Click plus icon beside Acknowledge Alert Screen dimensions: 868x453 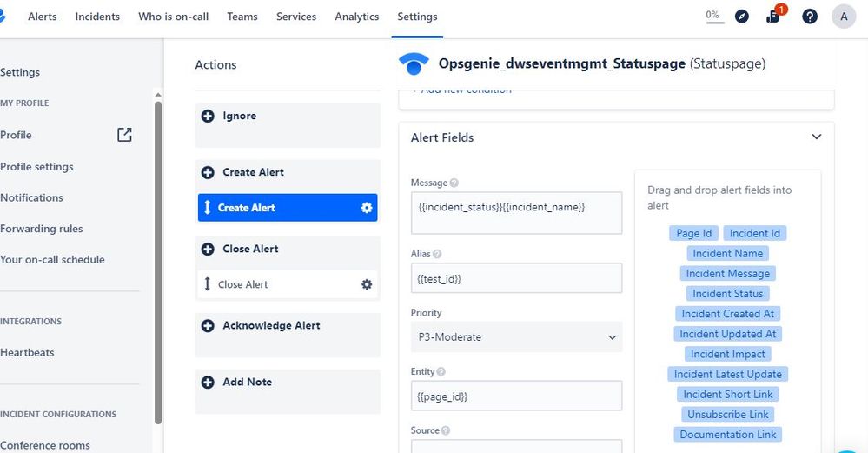tap(208, 326)
